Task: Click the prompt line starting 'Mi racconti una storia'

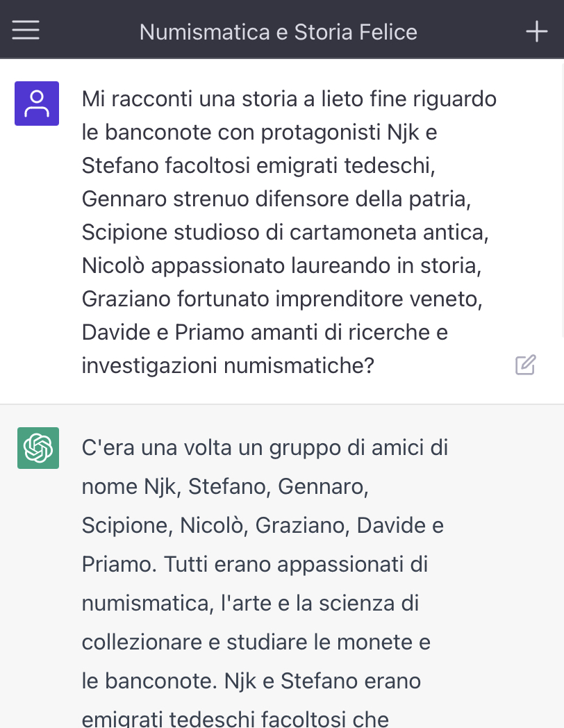Action: [x=289, y=99]
